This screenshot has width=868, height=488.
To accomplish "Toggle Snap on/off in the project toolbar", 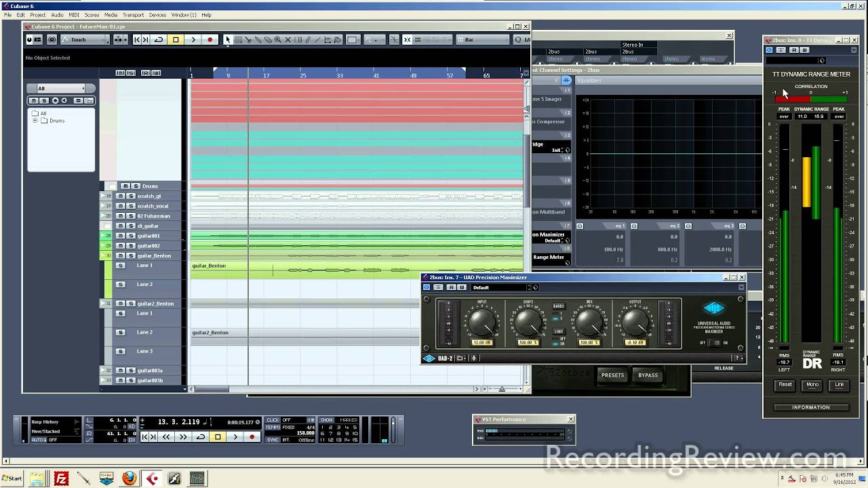I will tap(407, 40).
